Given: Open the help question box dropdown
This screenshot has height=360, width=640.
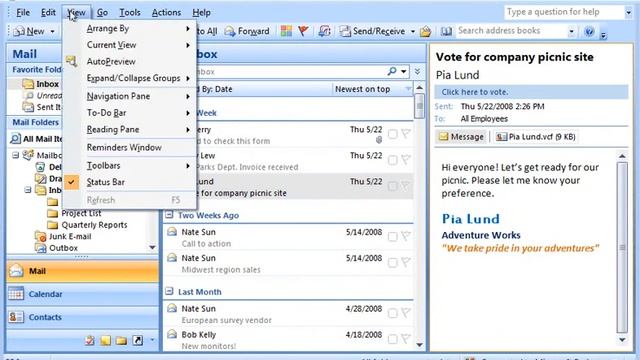Looking at the screenshot, I should [629, 13].
